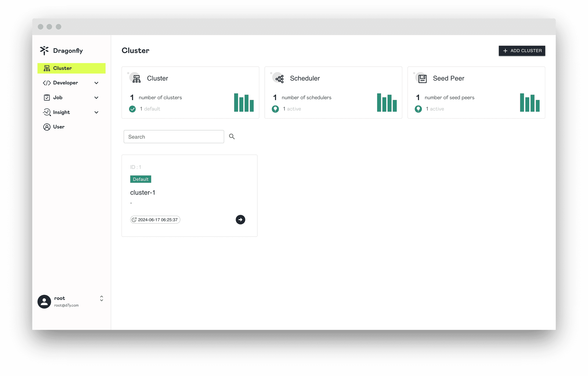
Task: Open the User menu entry
Action: click(x=71, y=127)
